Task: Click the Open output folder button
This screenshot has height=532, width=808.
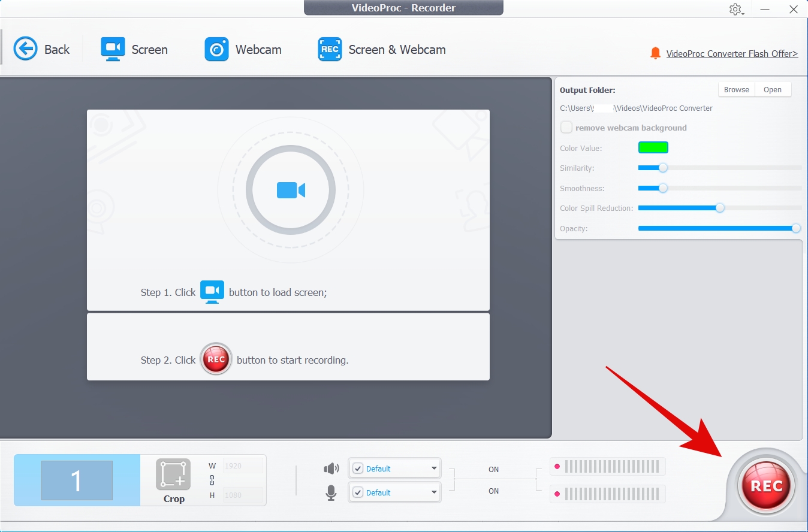Action: pyautogui.click(x=773, y=89)
